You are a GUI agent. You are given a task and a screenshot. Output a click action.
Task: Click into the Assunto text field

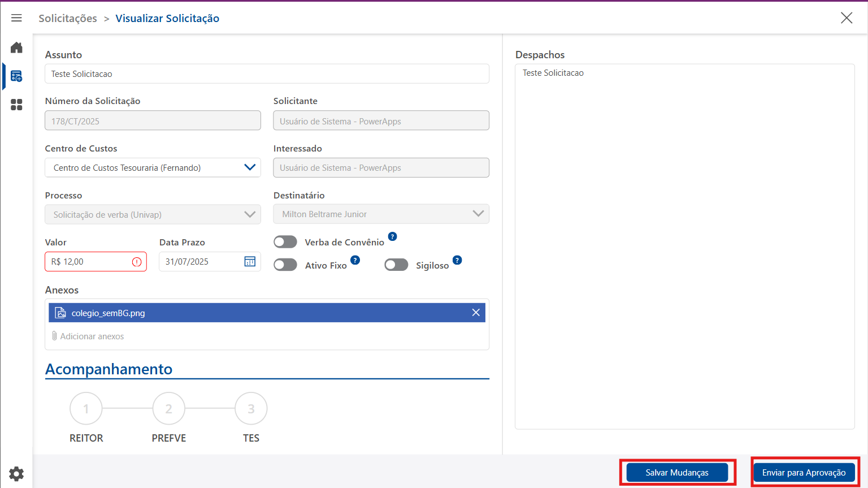pyautogui.click(x=267, y=74)
